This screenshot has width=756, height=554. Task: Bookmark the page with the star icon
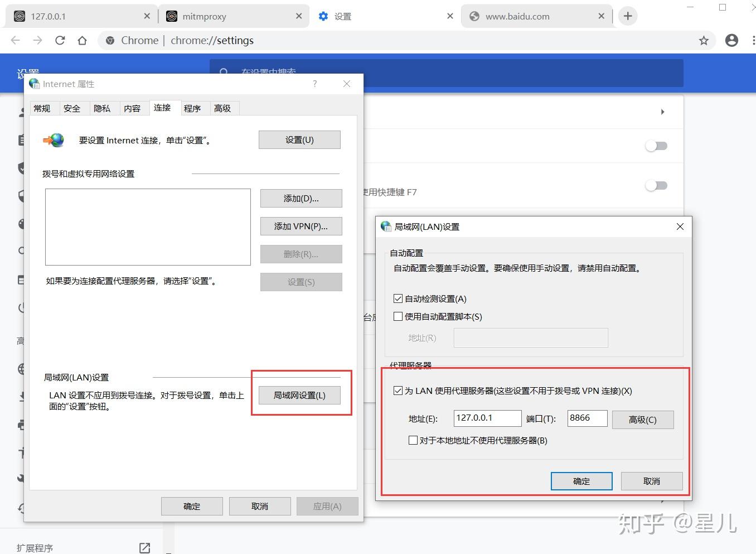point(704,40)
